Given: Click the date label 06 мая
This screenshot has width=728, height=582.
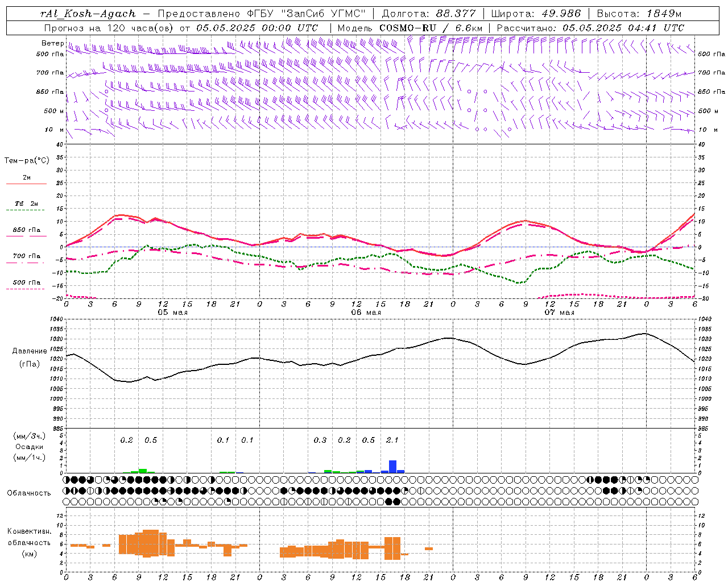Looking at the screenshot, I should point(366,313).
